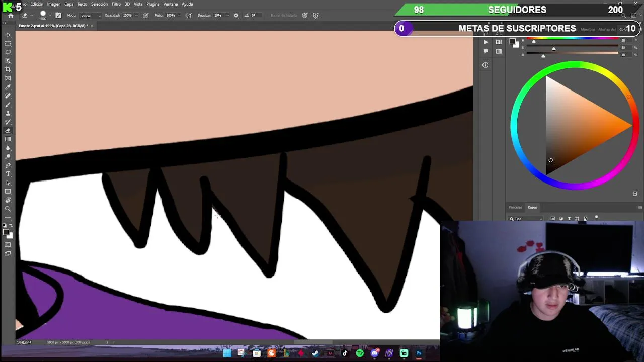Image resolution: width=644 pixels, height=362 pixels.
Task: Open the Opacidad value dropdown
Action: tap(136, 15)
